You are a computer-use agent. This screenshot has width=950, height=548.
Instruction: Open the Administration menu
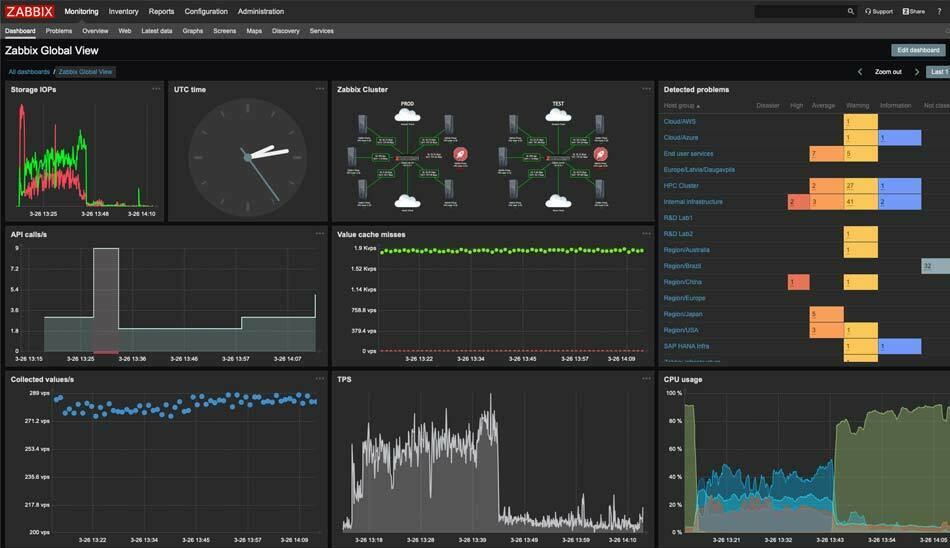[261, 12]
